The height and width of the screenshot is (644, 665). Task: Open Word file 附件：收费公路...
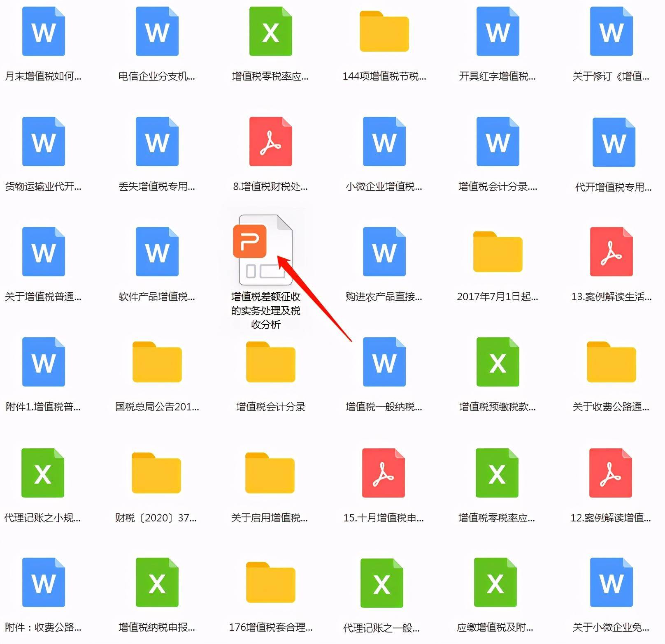[44, 582]
